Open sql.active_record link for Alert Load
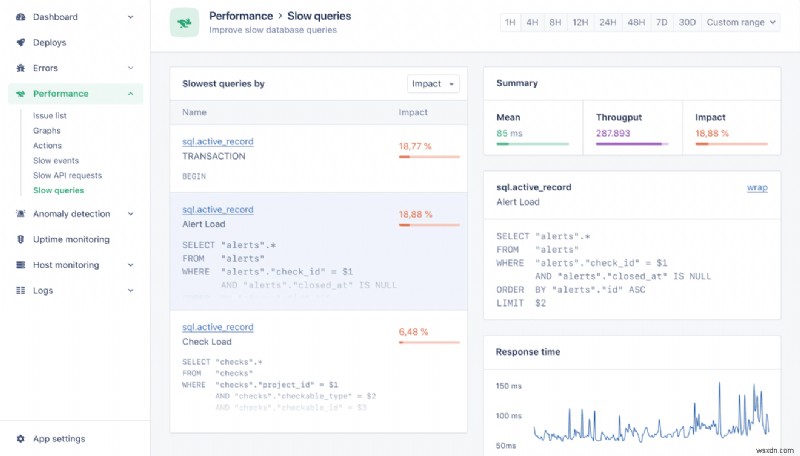 coord(218,210)
